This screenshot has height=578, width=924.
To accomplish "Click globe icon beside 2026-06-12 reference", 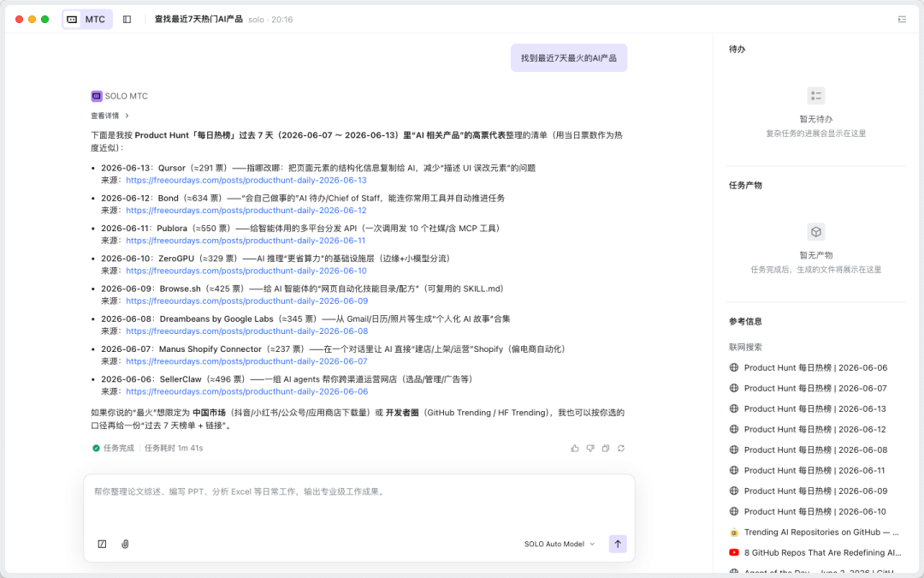I will coord(734,429).
